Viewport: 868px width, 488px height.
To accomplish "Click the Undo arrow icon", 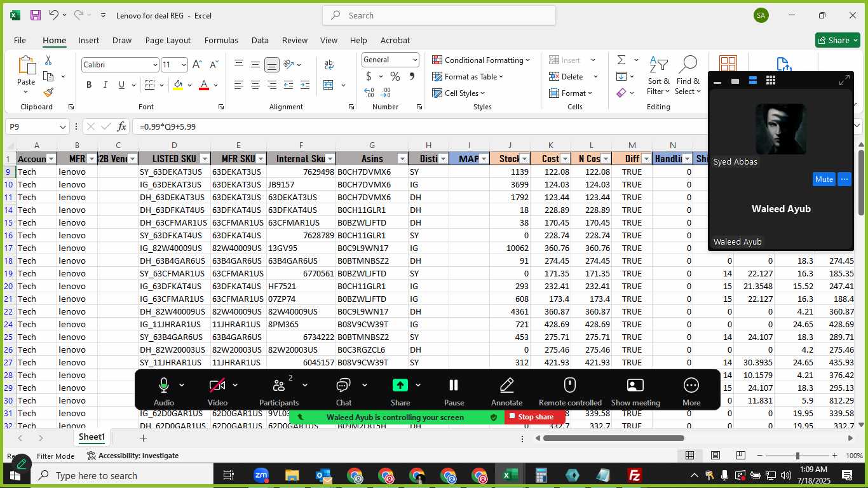I will [x=54, y=15].
